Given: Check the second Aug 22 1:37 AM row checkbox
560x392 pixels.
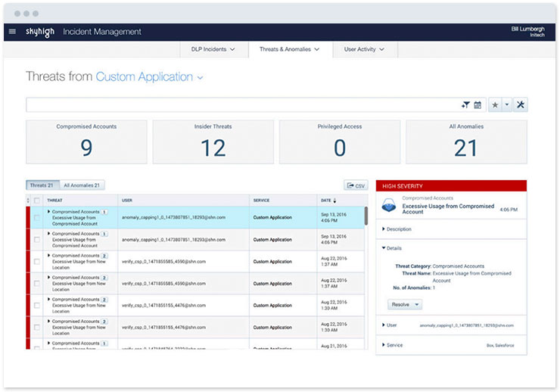Looking at the screenshot, I should 36,284.
